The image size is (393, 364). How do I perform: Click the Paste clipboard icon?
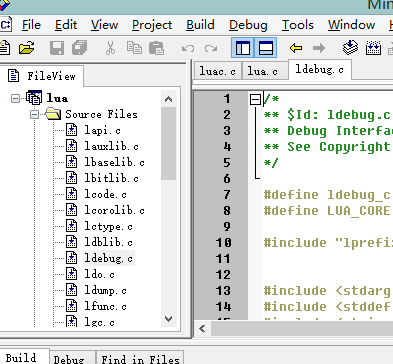156,48
